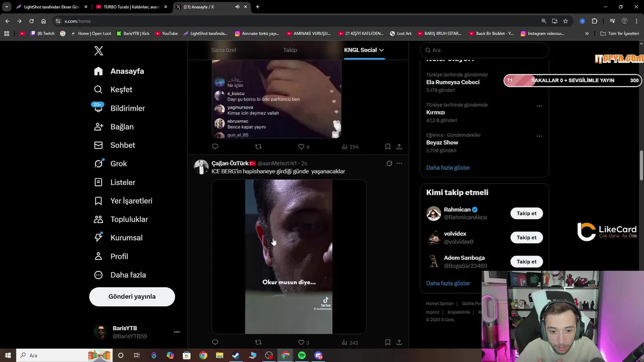Follow Rahmican with Takip et
The height and width of the screenshot is (362, 644).
pyautogui.click(x=526, y=213)
